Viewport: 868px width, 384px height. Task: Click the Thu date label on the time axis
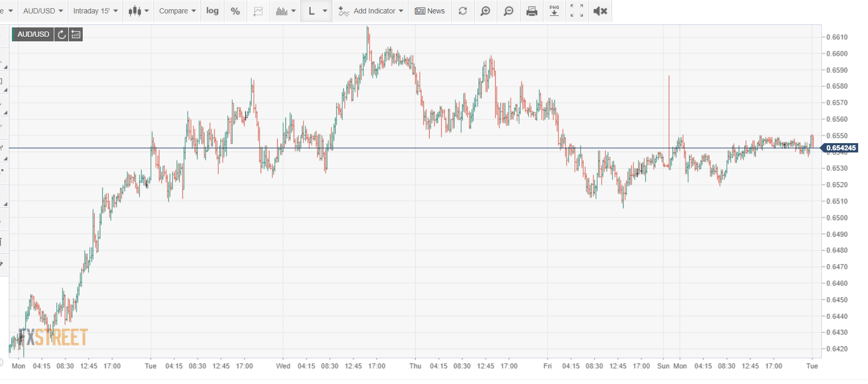(415, 366)
